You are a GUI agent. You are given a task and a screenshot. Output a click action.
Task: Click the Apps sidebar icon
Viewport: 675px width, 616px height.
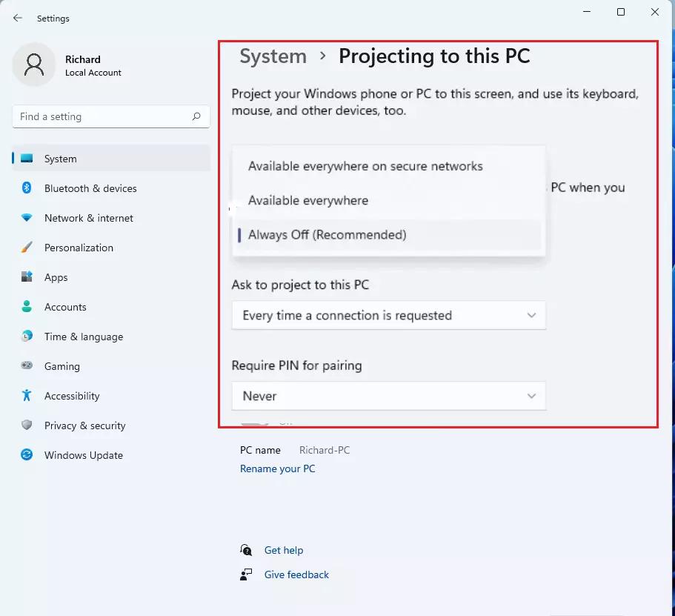coord(27,277)
